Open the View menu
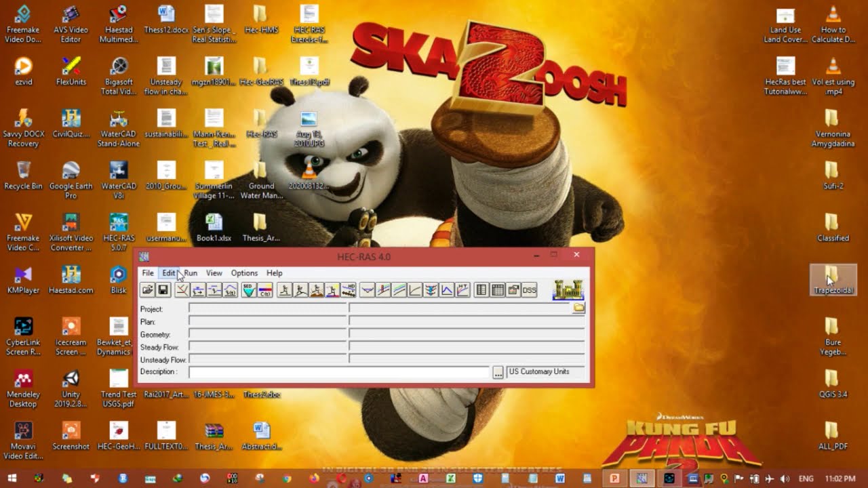Image resolution: width=868 pixels, height=488 pixels. coord(214,273)
